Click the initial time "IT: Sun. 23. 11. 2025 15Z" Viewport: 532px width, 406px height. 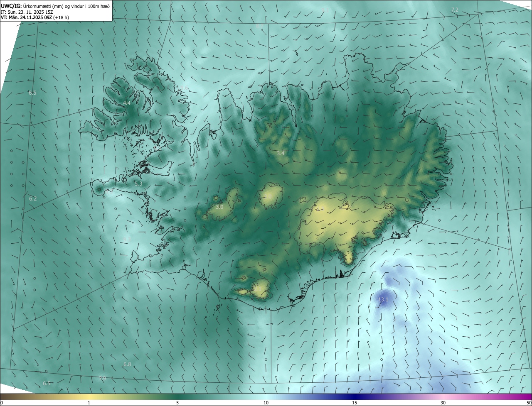point(27,12)
